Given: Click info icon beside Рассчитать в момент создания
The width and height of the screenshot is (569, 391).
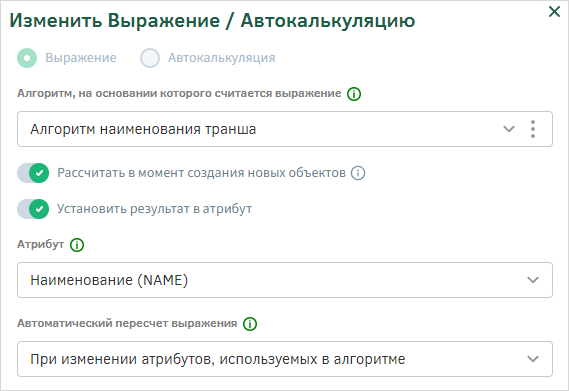Looking at the screenshot, I should point(358,173).
